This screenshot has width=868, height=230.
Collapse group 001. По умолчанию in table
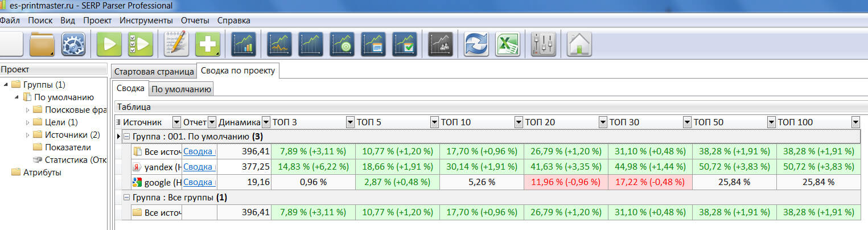pos(127,137)
